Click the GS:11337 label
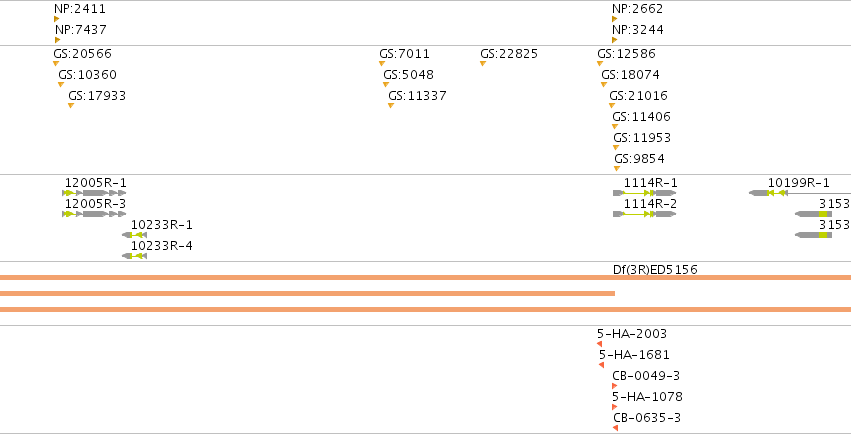The image size is (851, 434). coord(417,95)
